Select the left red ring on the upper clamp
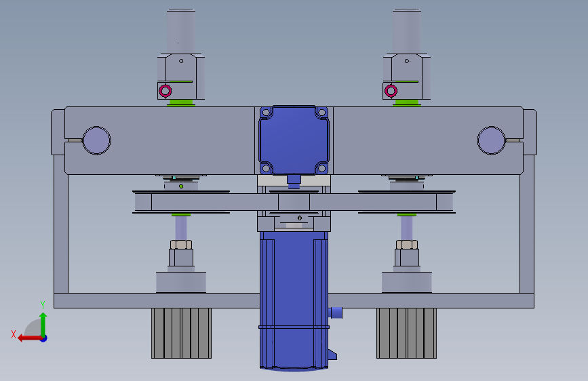This screenshot has height=381, width=588. pyautogui.click(x=165, y=91)
